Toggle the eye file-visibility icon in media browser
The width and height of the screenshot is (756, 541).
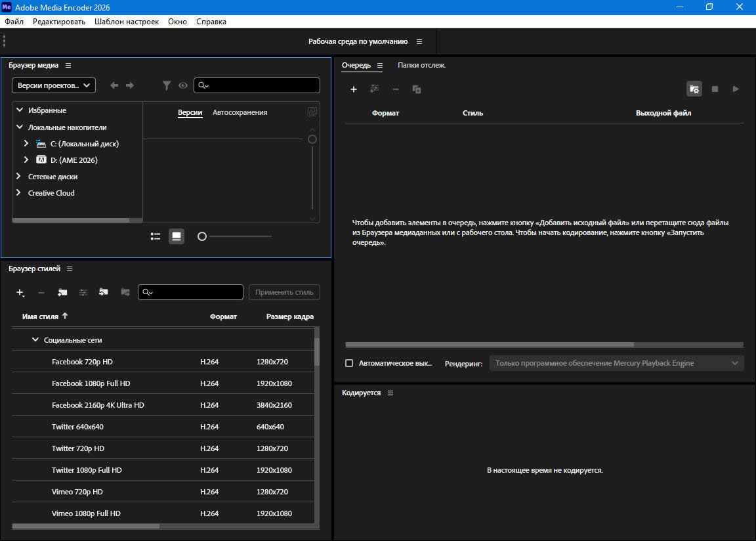pyautogui.click(x=183, y=85)
